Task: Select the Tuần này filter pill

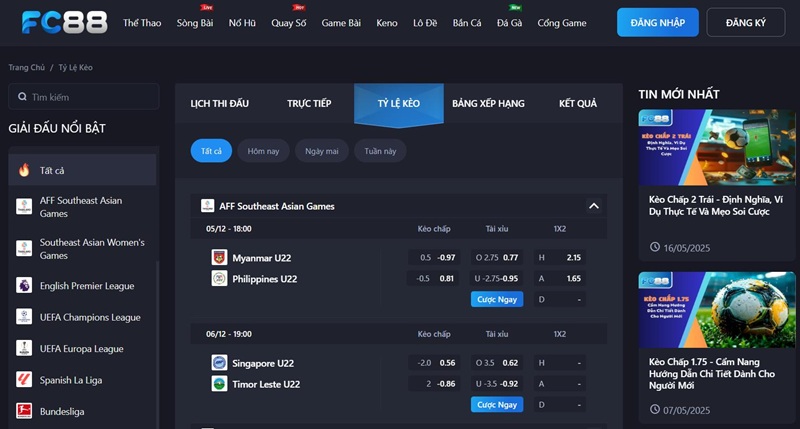Action: (x=380, y=151)
